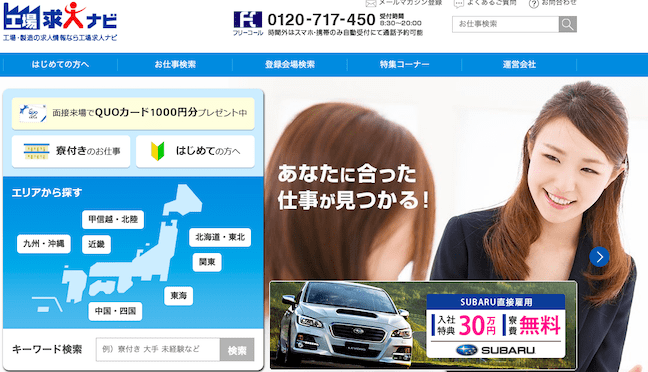Click the keyword search input field
This screenshot has height=372, width=648.
point(158,349)
